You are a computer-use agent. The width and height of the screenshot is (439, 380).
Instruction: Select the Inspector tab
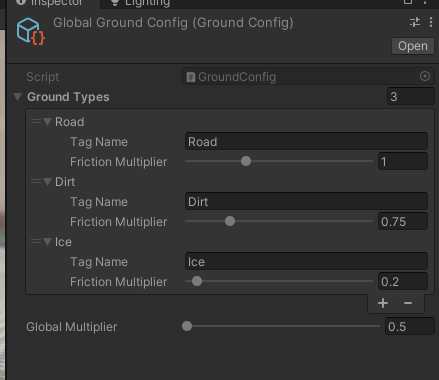[x=50, y=3]
